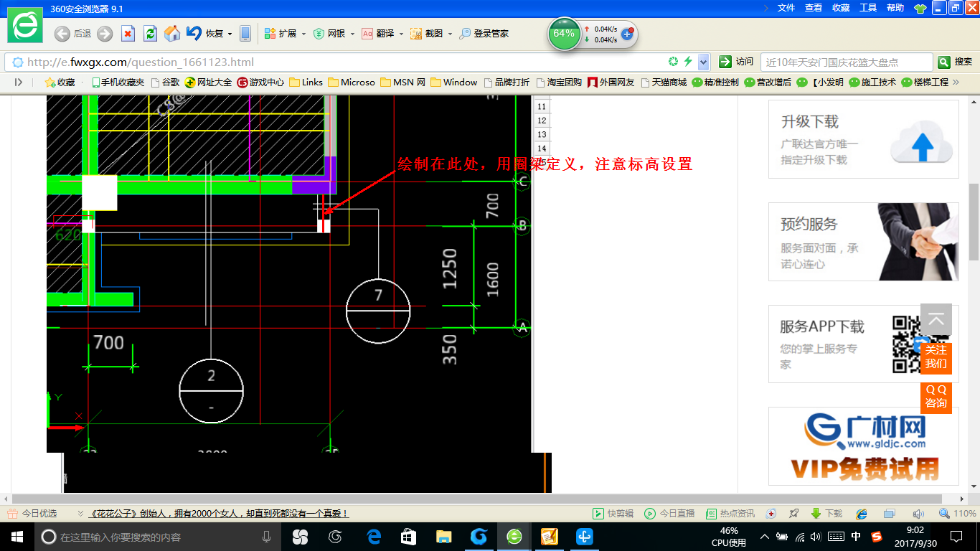
Task: Open 登录管家 login manager
Action: click(x=484, y=34)
